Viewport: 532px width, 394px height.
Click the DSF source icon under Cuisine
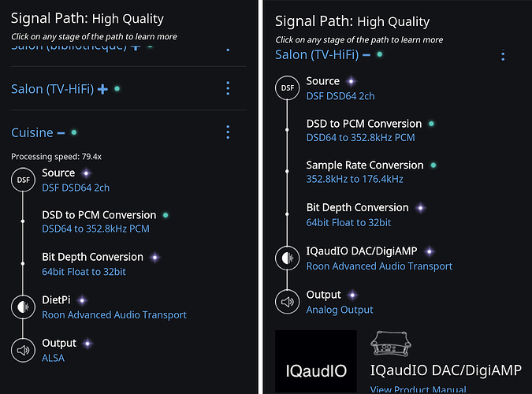point(23,180)
